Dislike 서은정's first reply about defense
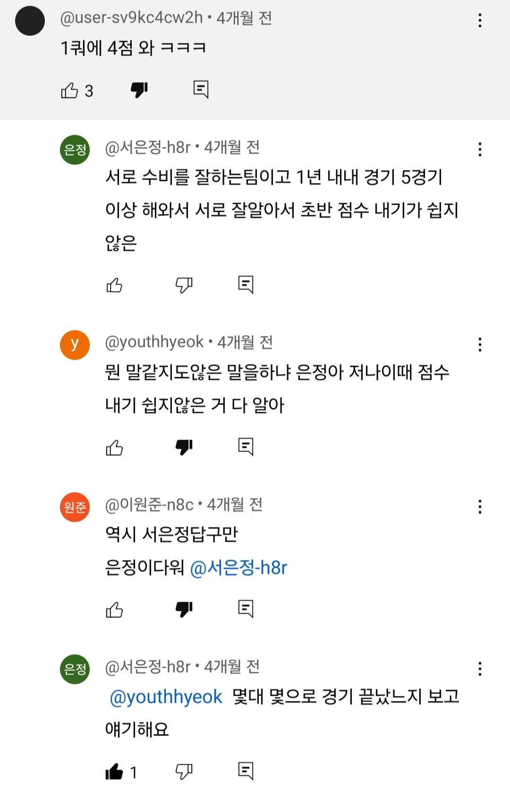Viewport: 510px width, 812px height. pyautogui.click(x=184, y=285)
